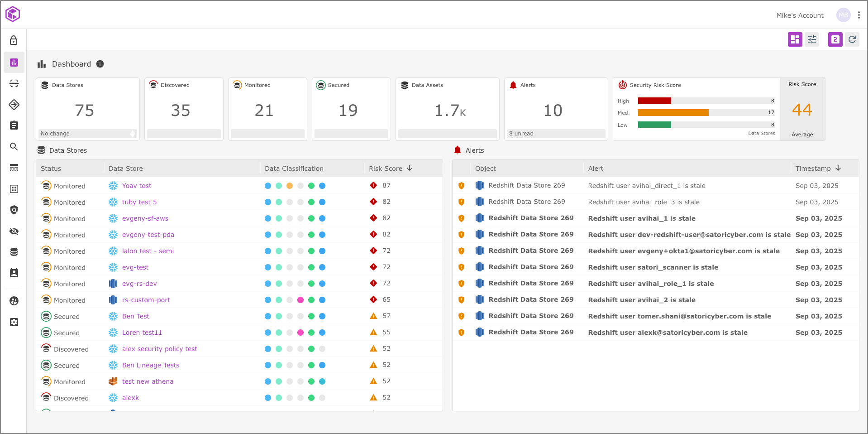Refresh the dashboard with the reload icon
This screenshot has width=868, height=434.
point(852,39)
